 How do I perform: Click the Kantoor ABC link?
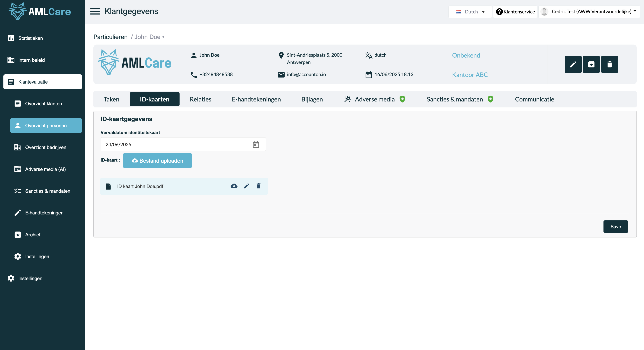(x=470, y=75)
